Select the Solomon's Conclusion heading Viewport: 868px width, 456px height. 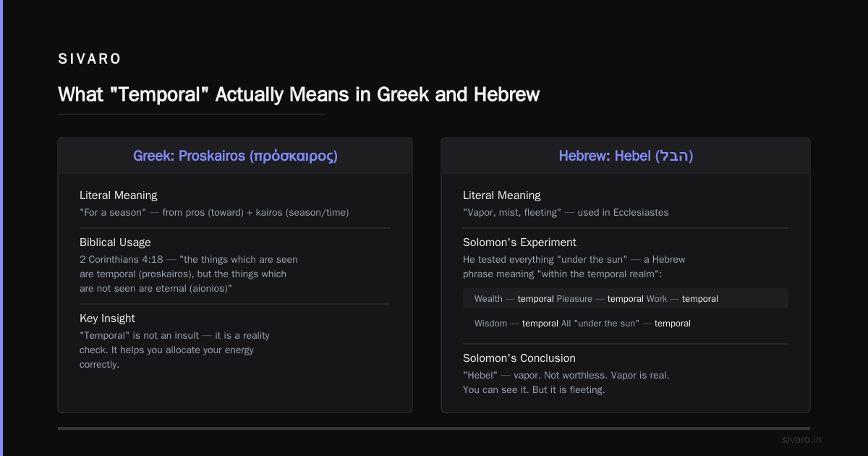(519, 358)
